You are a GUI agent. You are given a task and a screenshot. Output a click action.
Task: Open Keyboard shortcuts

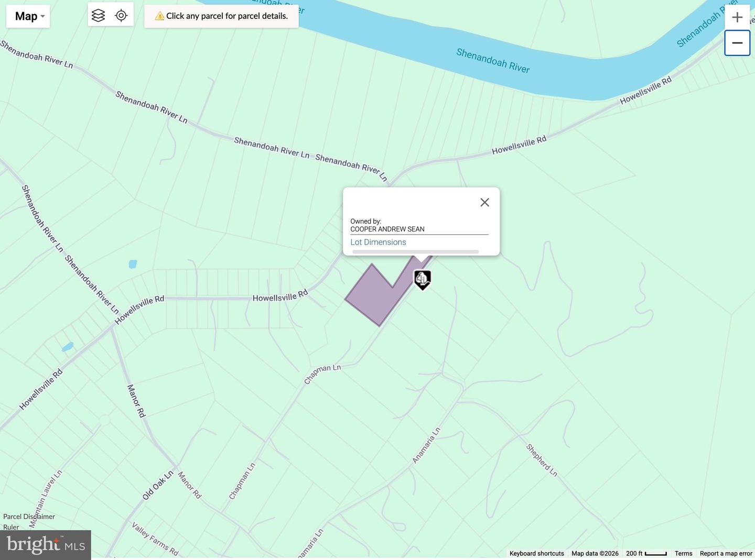tap(536, 553)
